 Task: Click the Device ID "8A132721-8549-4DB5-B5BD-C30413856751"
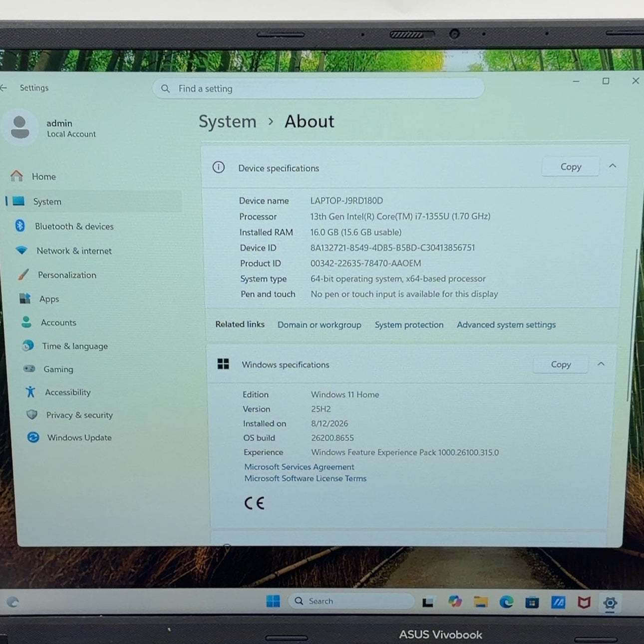[392, 248]
